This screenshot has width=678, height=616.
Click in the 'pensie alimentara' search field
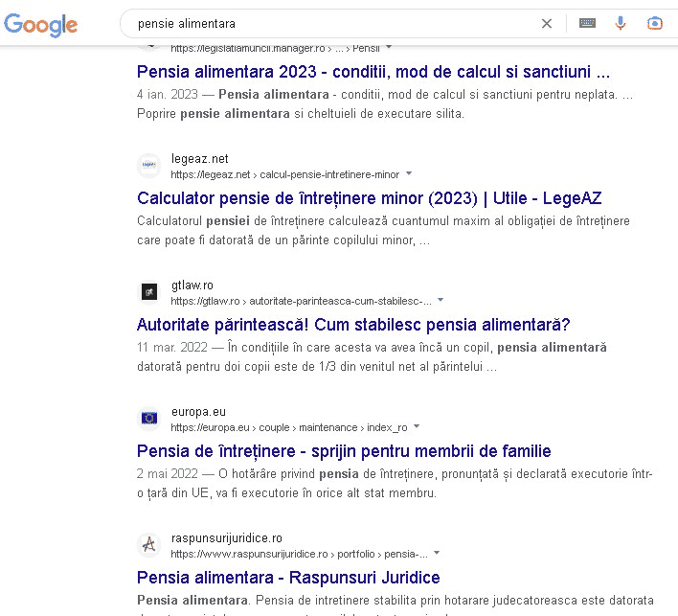(x=326, y=23)
